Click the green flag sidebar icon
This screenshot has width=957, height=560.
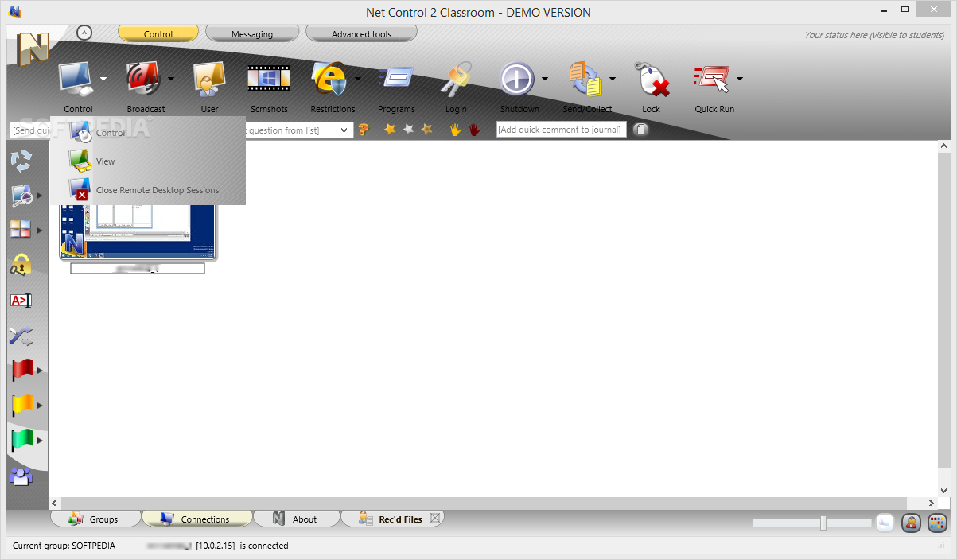[x=22, y=440]
